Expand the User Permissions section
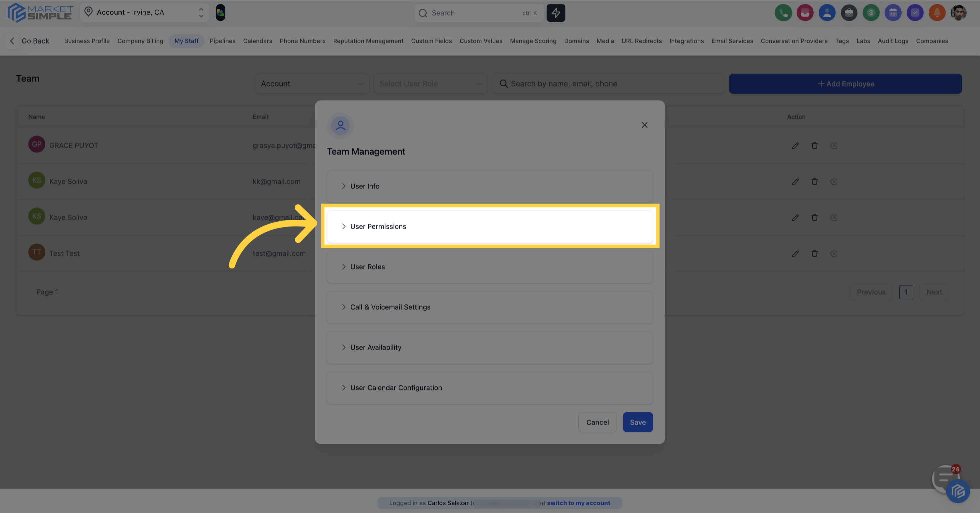Image resolution: width=980 pixels, height=513 pixels. coord(489,226)
